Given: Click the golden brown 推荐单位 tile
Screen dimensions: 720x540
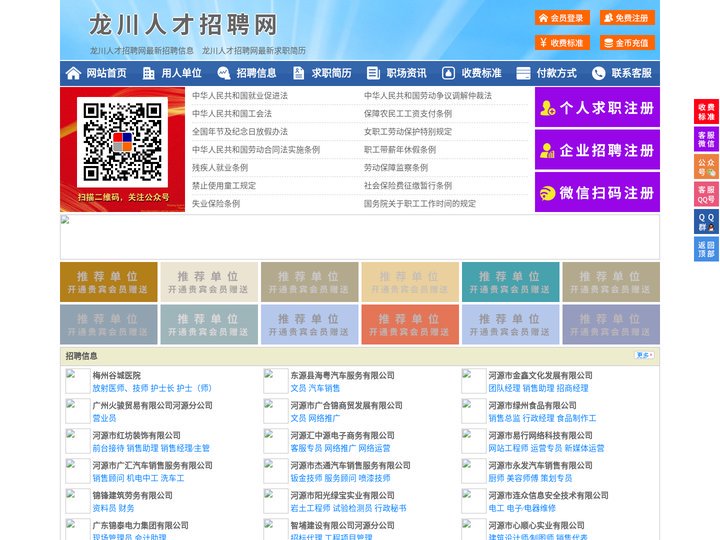Looking at the screenshot, I should click(108, 282).
